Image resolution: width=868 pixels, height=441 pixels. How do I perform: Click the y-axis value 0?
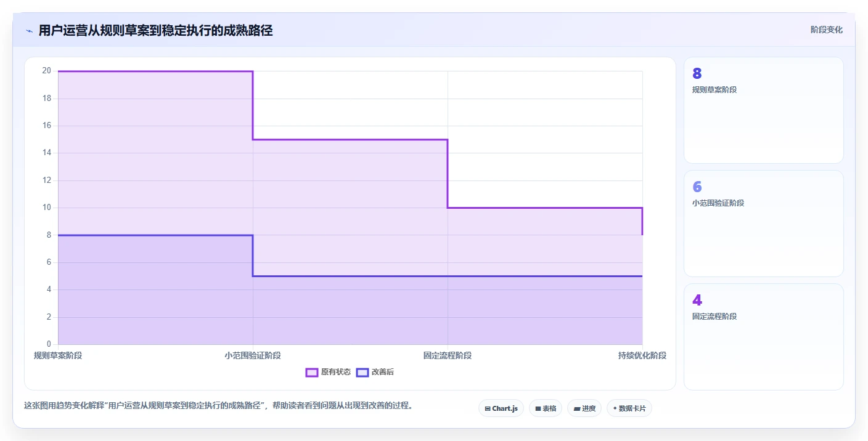[49, 344]
